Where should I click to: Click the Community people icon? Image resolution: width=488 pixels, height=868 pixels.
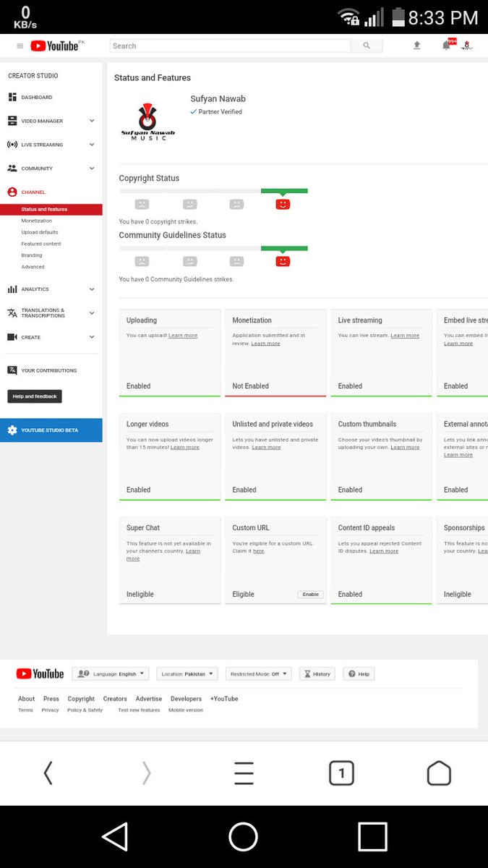[12, 168]
